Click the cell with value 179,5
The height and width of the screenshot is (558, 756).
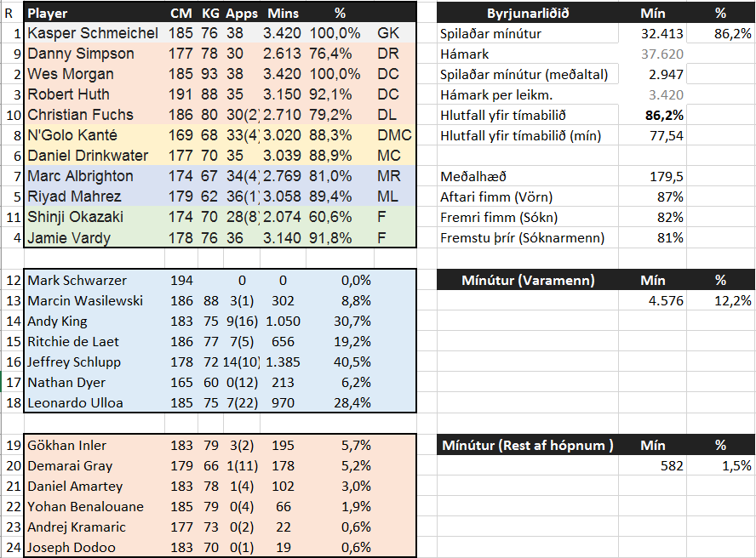click(665, 176)
